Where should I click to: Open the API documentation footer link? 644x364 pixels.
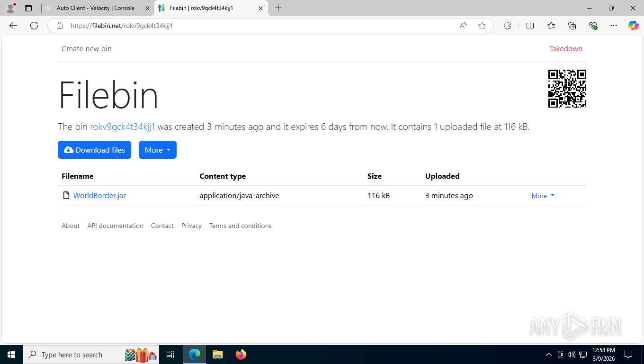click(115, 226)
